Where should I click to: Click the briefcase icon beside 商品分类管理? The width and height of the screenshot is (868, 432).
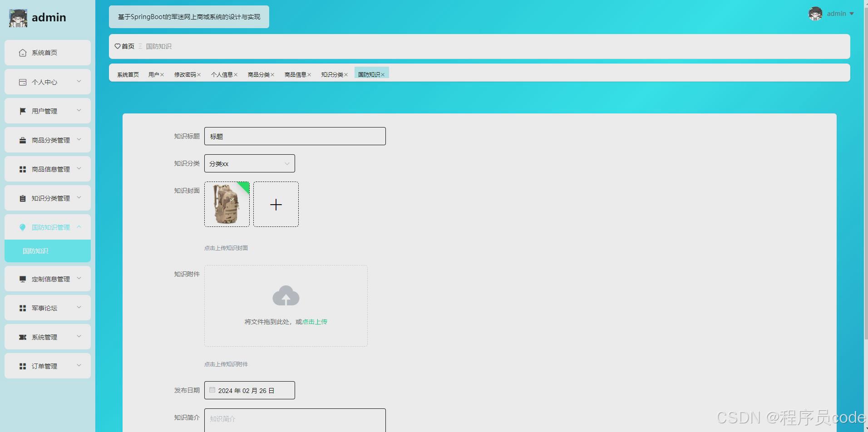[23, 140]
